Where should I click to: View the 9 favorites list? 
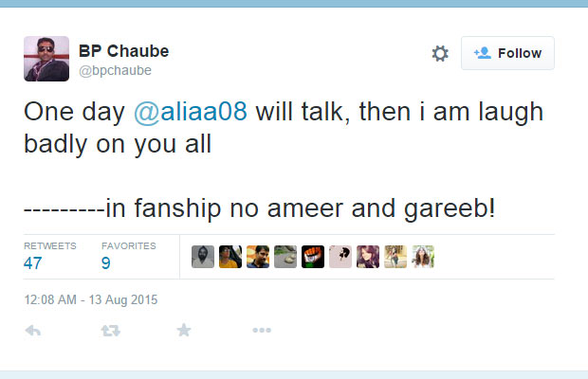[x=106, y=262]
